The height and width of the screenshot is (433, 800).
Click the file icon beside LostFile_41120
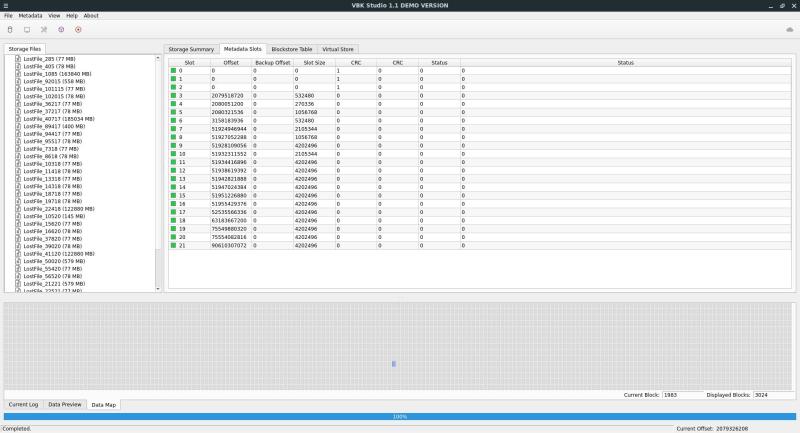tap(18, 253)
